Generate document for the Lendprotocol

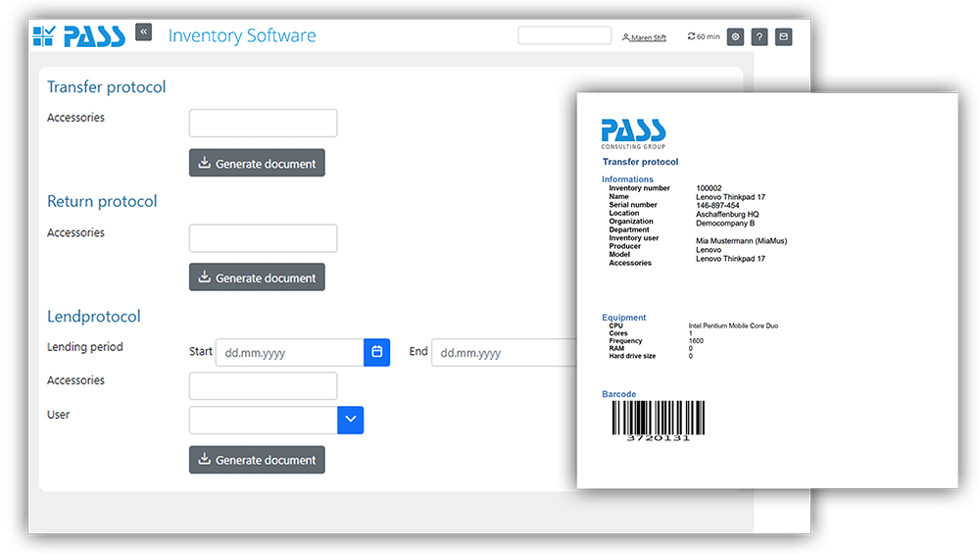pos(257,460)
